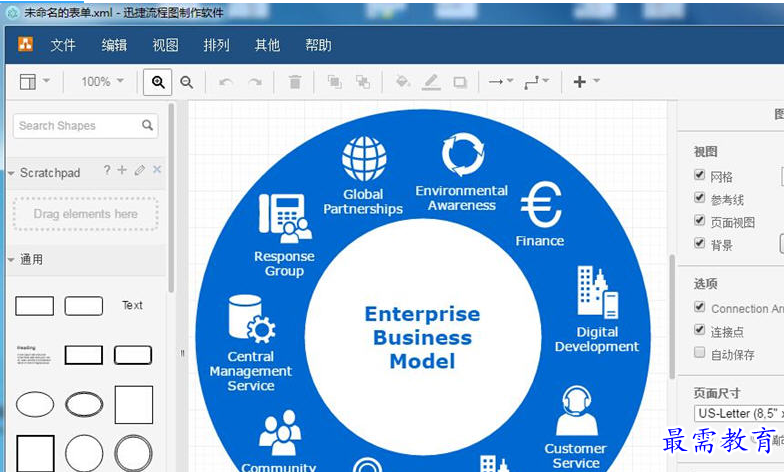The image size is (784, 472).
Task: Open the 文件 menu
Action: click(63, 45)
